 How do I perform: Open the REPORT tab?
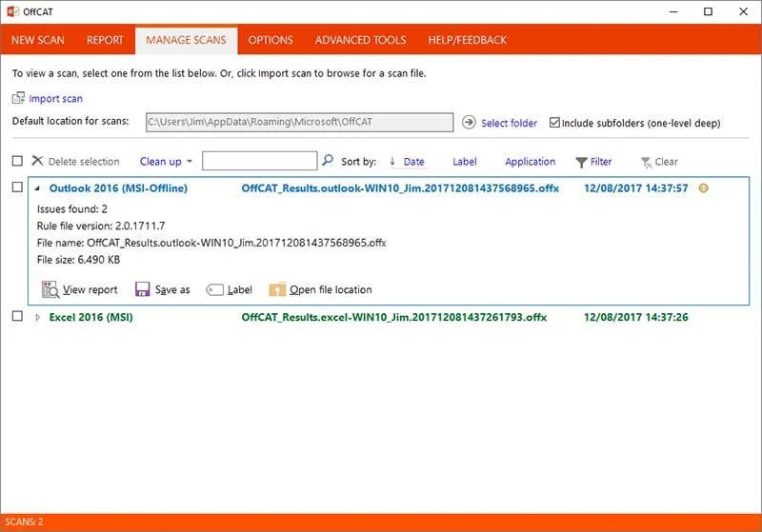[105, 40]
